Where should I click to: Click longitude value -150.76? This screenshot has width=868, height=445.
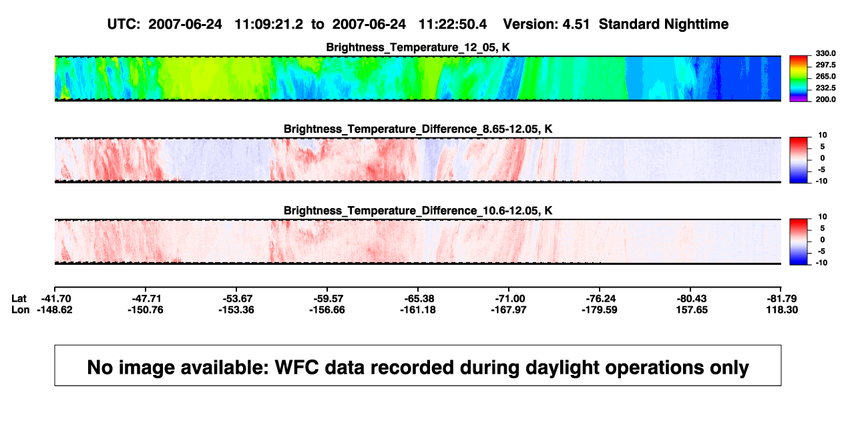click(x=145, y=310)
